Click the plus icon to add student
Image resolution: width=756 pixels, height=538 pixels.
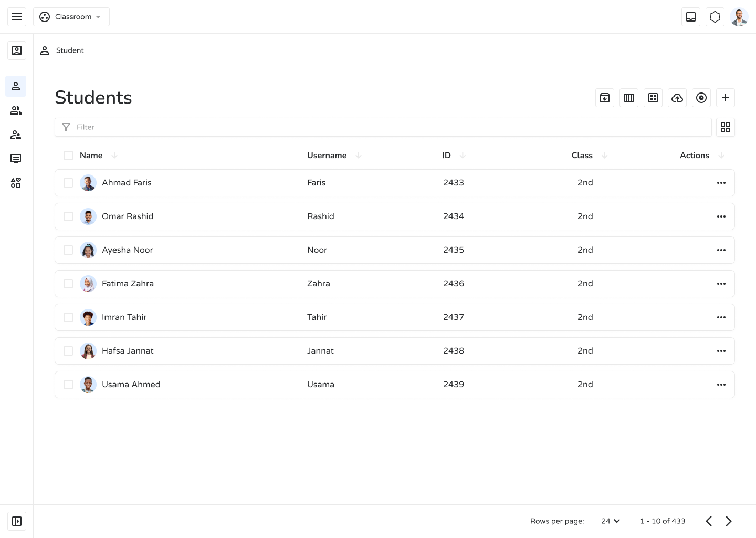click(x=726, y=98)
